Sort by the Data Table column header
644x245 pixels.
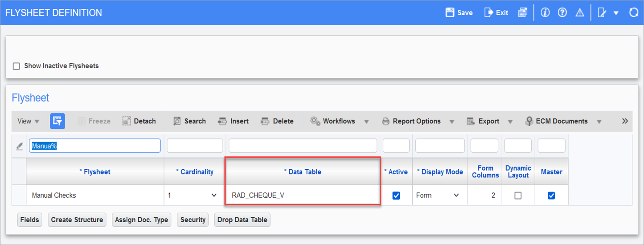pos(303,171)
